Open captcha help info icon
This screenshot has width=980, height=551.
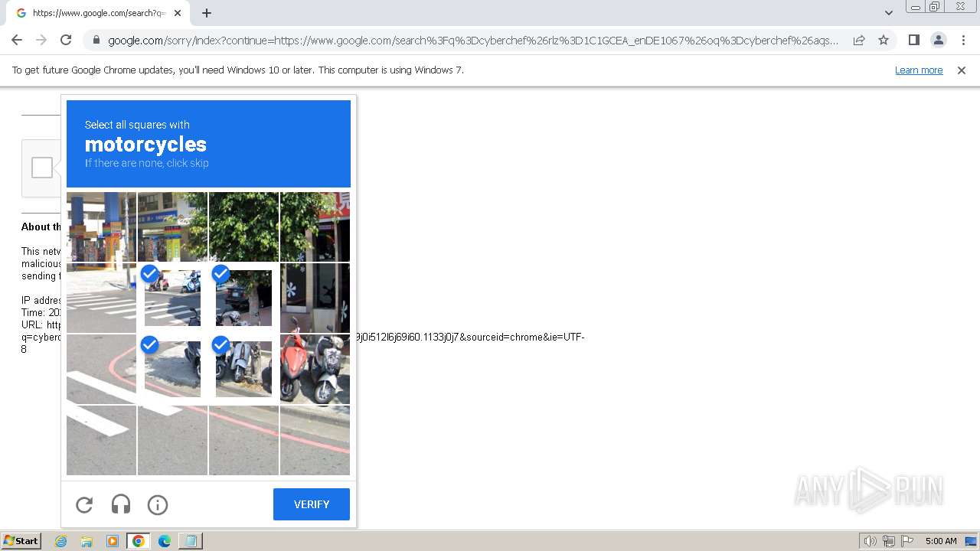coord(158,505)
